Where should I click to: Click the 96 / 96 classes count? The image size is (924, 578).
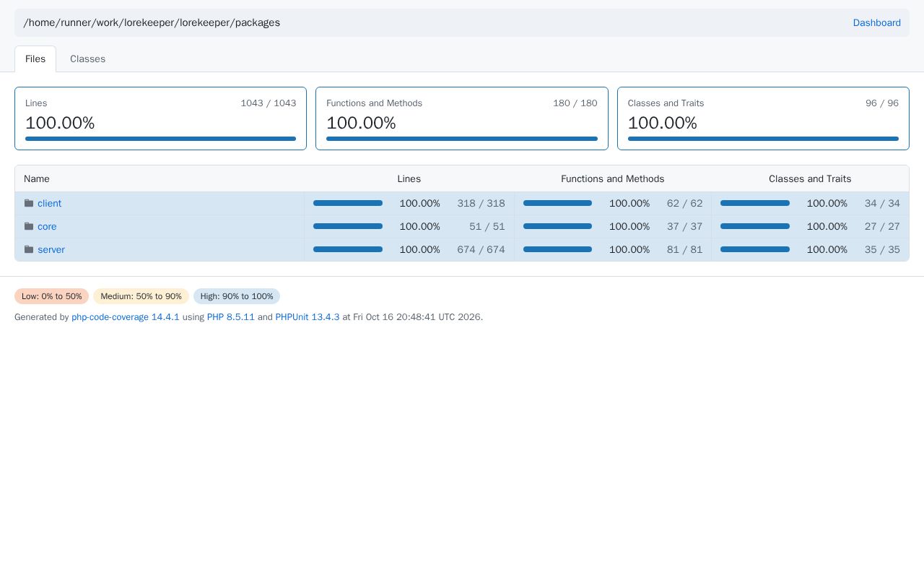[x=882, y=103]
